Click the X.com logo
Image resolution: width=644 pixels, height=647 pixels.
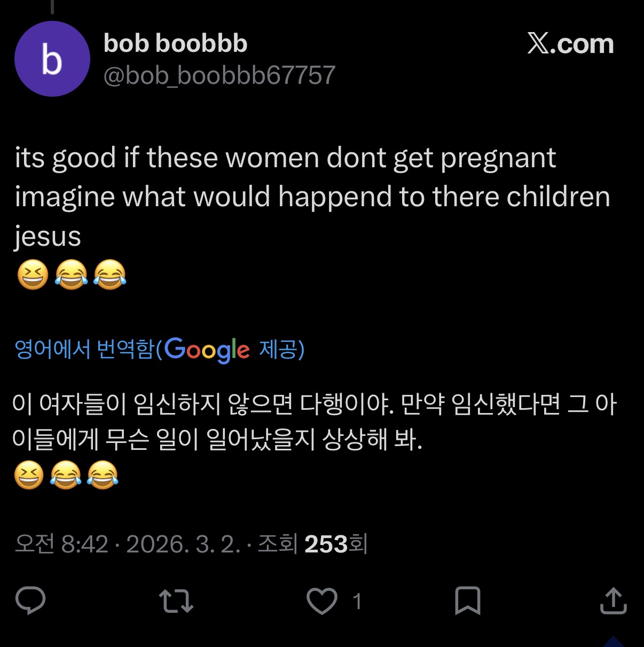click(570, 44)
